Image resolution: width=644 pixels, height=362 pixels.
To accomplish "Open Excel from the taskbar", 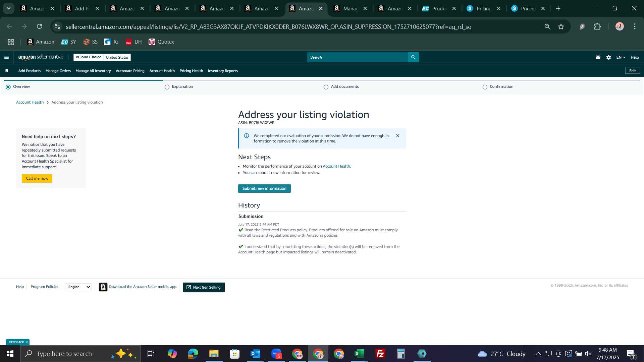I will [359, 354].
